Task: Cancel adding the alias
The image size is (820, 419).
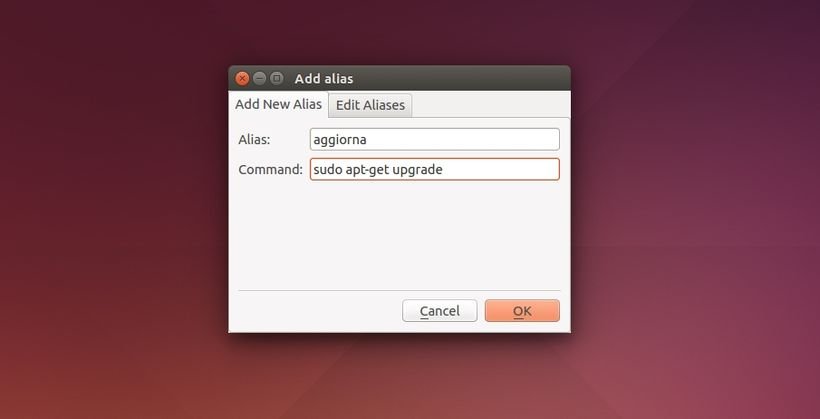Action: point(439,311)
